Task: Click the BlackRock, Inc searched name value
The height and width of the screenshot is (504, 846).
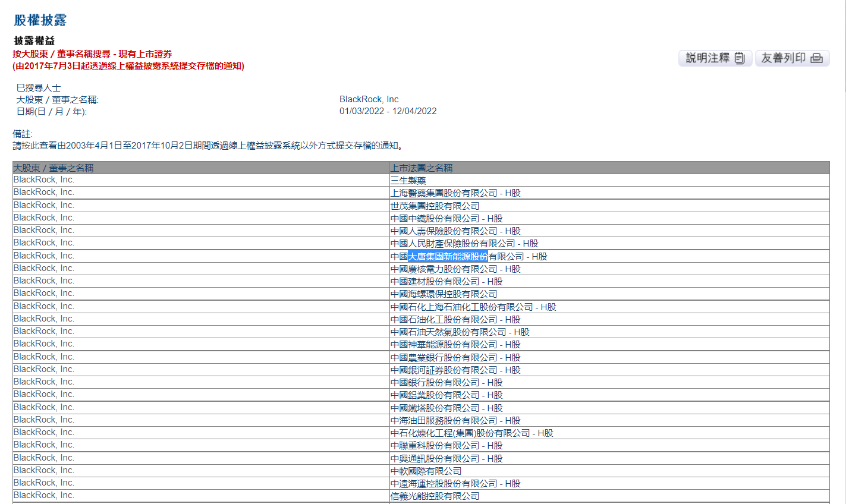Action: (x=369, y=99)
